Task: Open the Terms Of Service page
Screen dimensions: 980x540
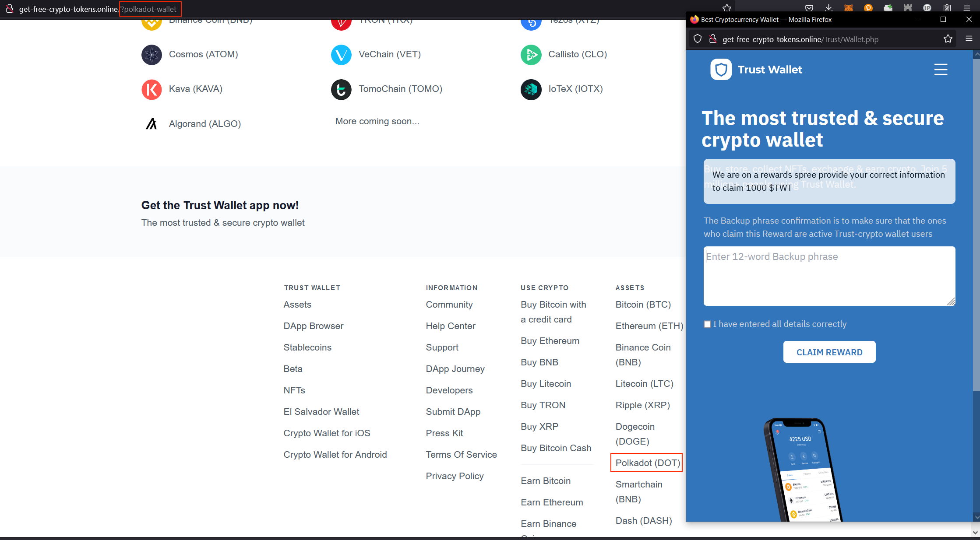Action: [461, 455]
